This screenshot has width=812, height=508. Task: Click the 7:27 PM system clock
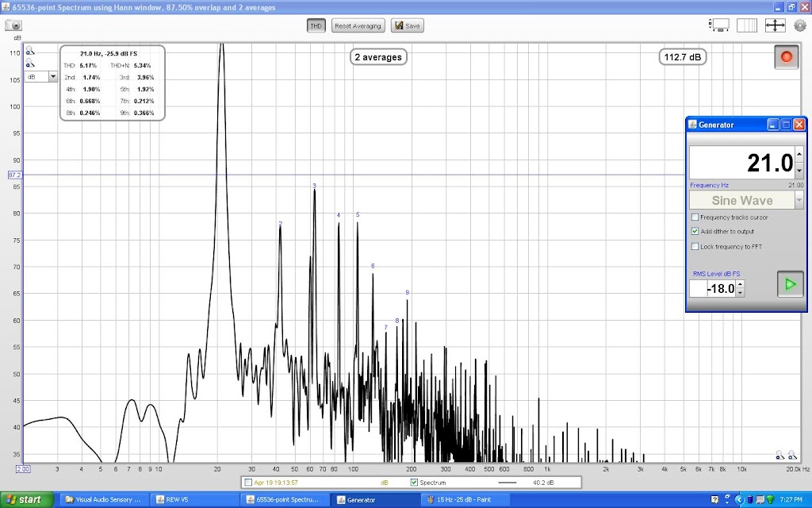coord(791,500)
